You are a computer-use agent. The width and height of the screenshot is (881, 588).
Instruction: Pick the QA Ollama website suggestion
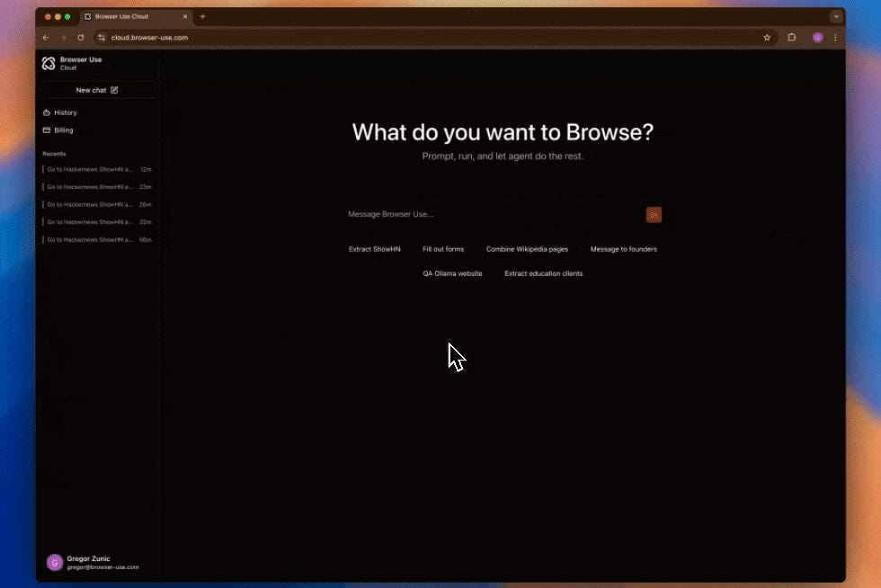(x=452, y=273)
